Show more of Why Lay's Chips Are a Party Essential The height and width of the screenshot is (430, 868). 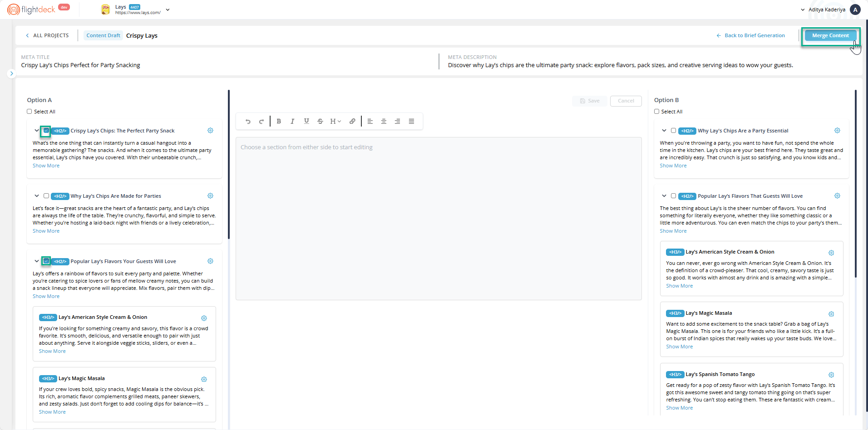(x=673, y=166)
